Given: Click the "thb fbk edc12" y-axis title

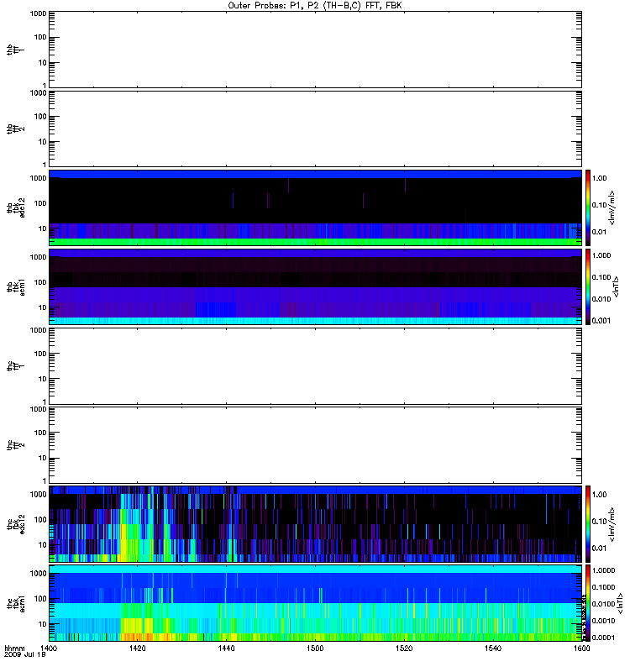Looking at the screenshot, I should (x=15, y=207).
